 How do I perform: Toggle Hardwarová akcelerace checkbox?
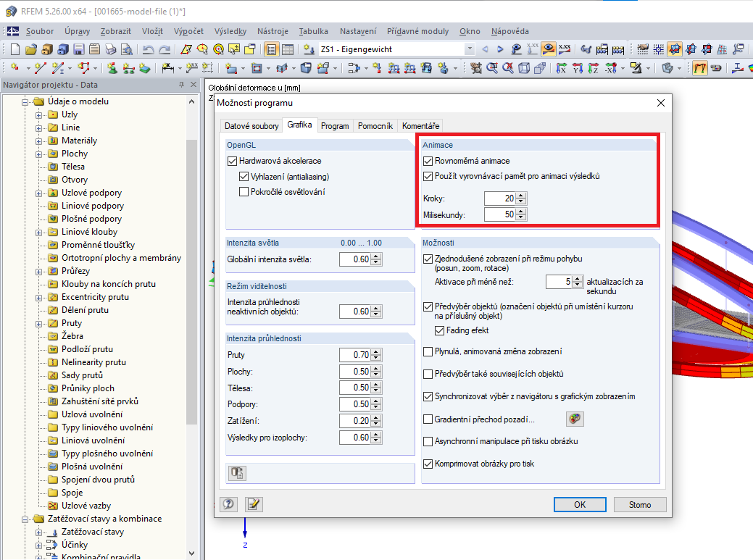pyautogui.click(x=233, y=162)
